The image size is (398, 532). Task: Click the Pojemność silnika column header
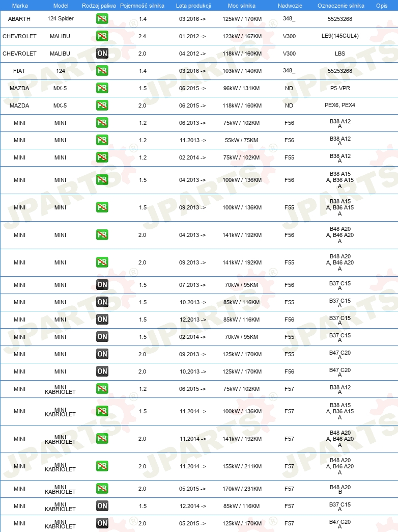(x=142, y=6)
